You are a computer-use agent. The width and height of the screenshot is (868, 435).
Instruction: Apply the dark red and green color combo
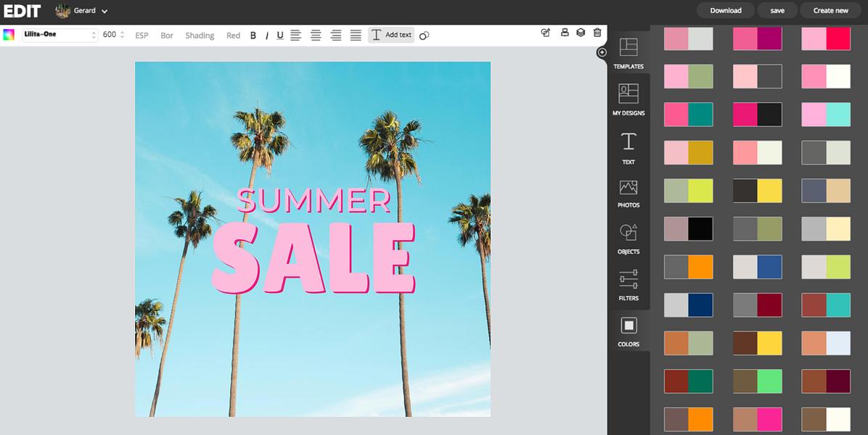(689, 381)
